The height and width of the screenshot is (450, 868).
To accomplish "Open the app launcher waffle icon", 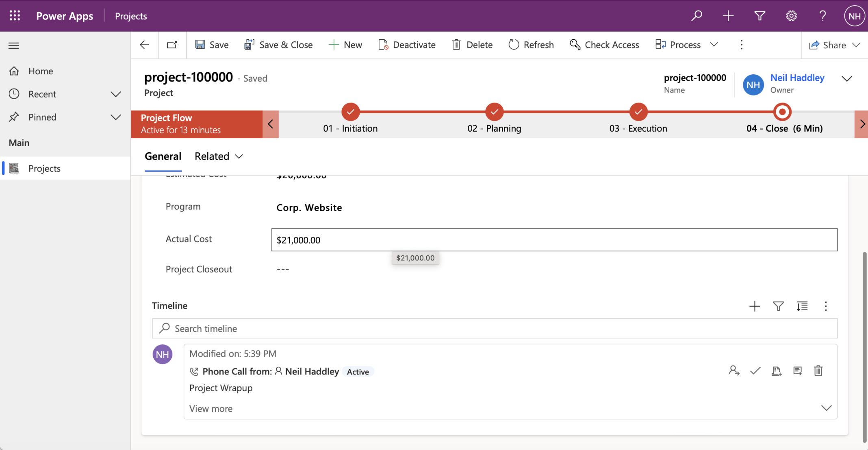I will [15, 16].
